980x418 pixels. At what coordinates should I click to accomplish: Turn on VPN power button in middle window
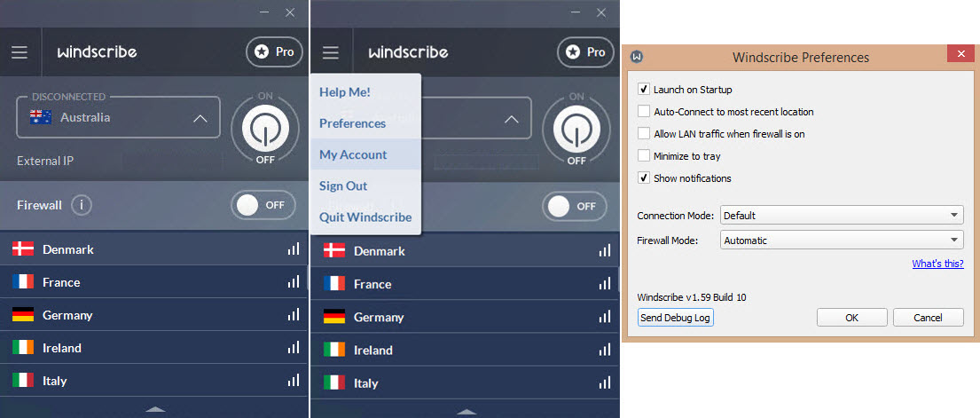[576, 129]
